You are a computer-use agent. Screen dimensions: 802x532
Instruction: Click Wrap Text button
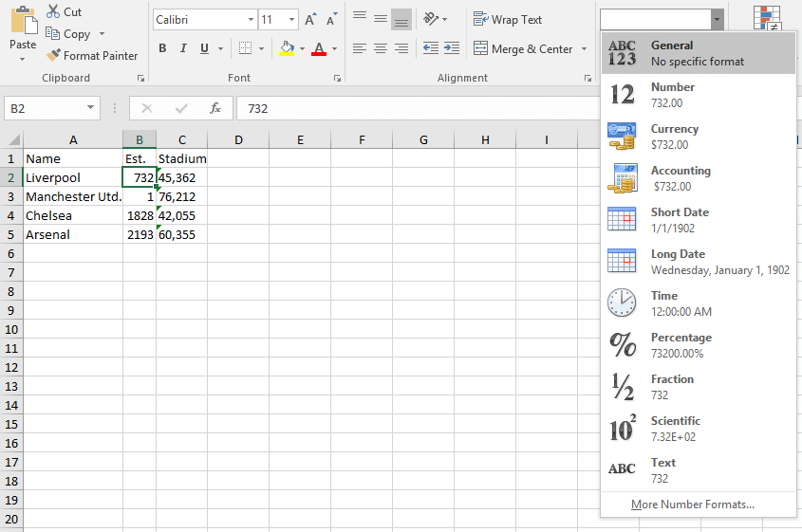pos(508,19)
